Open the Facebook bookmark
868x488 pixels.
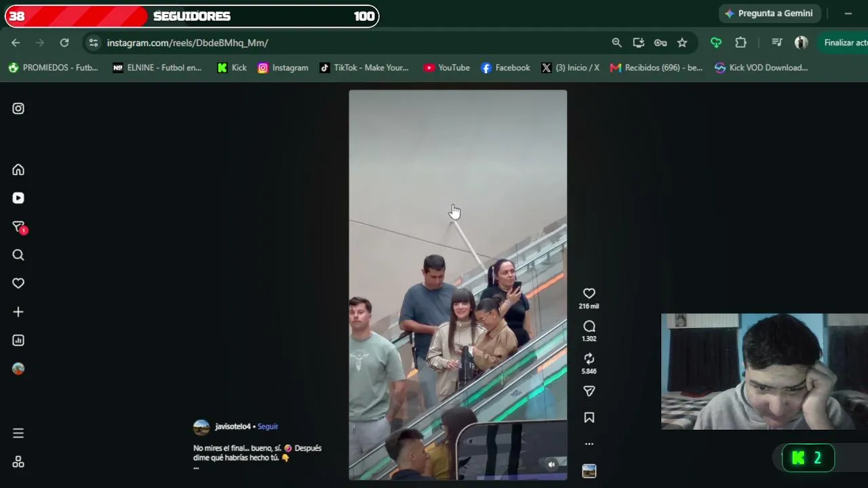point(505,68)
